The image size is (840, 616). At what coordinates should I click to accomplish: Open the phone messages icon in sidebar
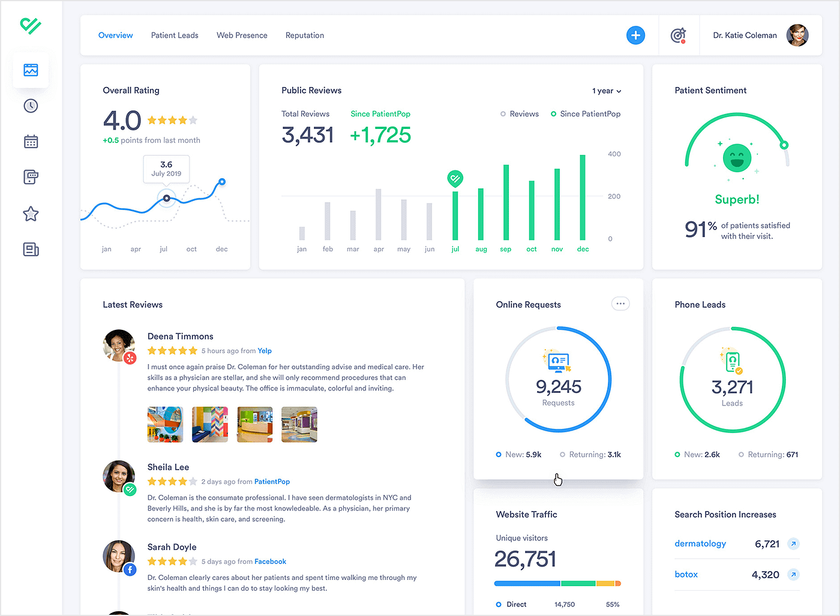tap(31, 178)
